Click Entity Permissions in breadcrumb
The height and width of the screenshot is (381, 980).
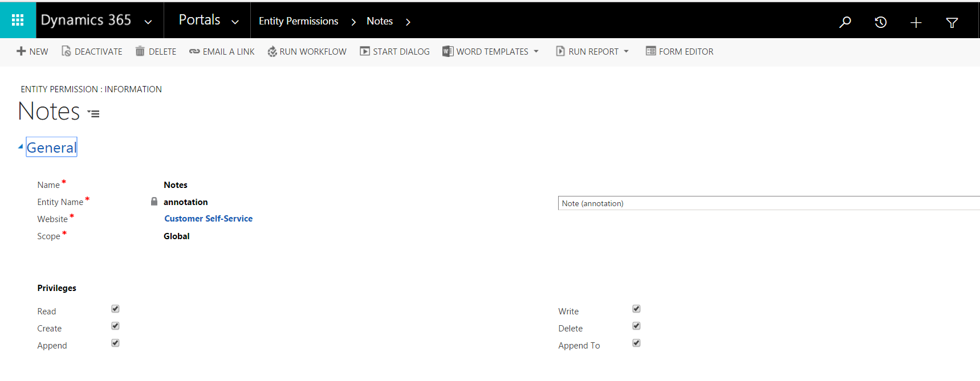tap(298, 21)
